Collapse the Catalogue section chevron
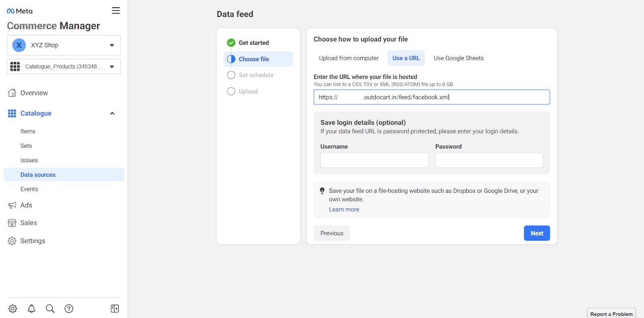The width and height of the screenshot is (644, 318). [x=112, y=114]
